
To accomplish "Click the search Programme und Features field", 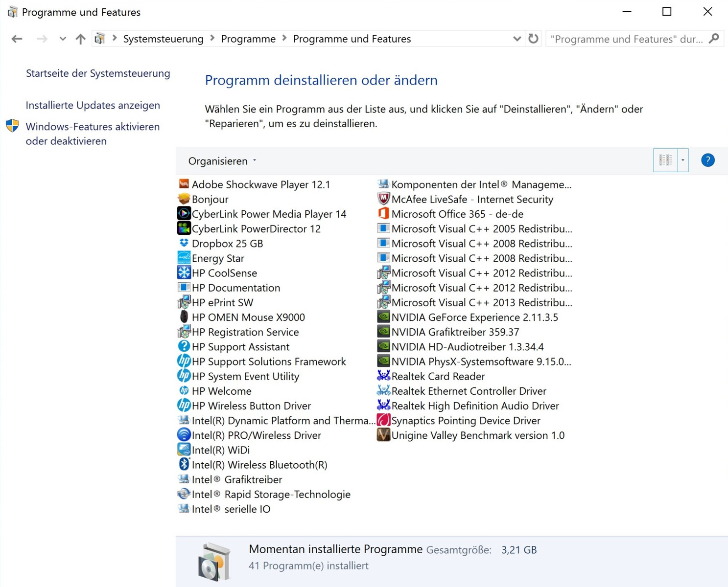I will 627,39.
